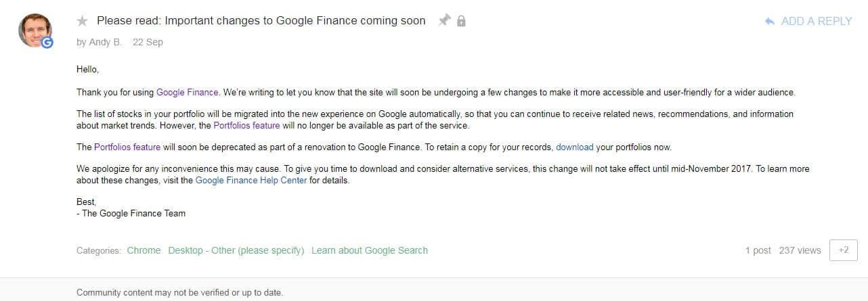Open the post title about Google Finance changes

point(261,20)
